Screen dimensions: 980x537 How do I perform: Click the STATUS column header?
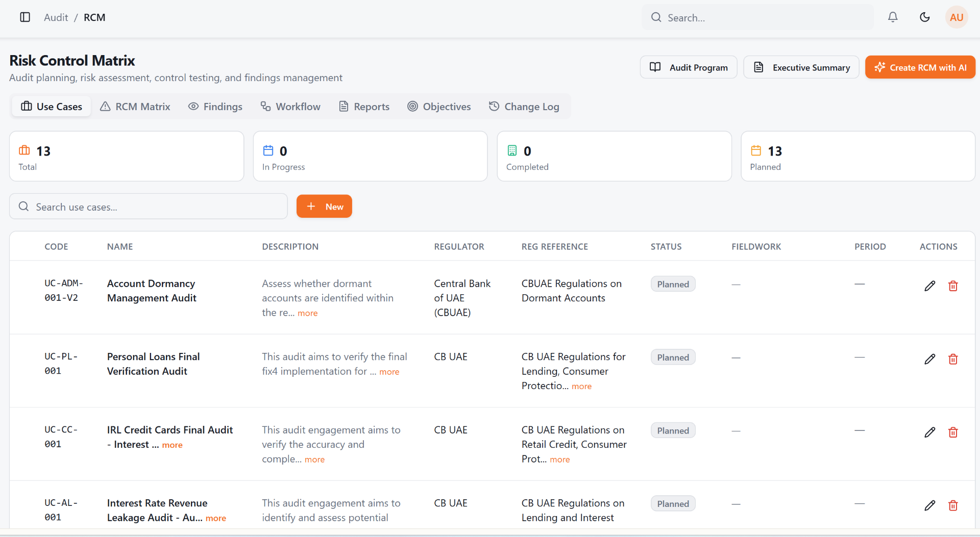pos(666,247)
